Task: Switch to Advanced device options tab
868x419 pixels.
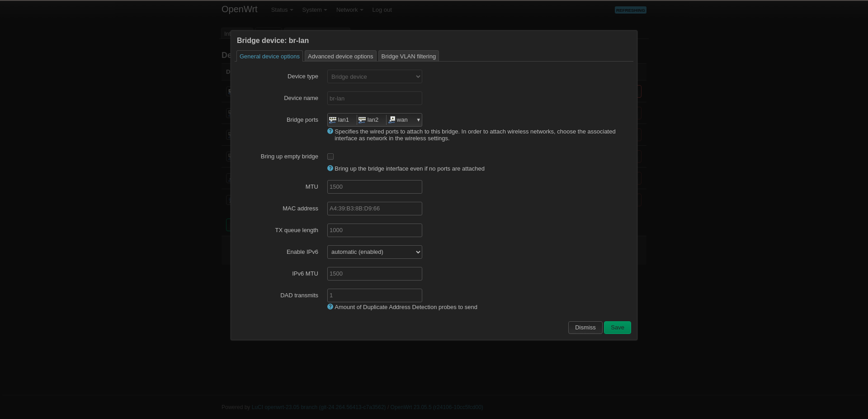Action: click(340, 56)
